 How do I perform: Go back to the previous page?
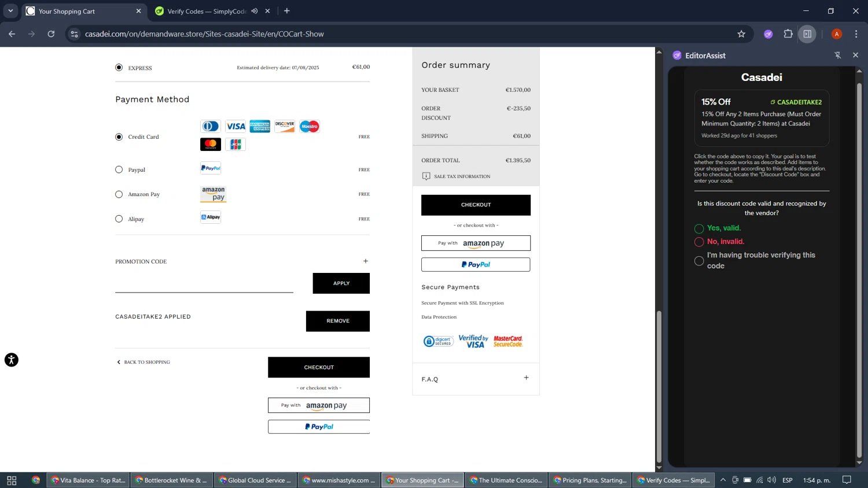coord(12,34)
